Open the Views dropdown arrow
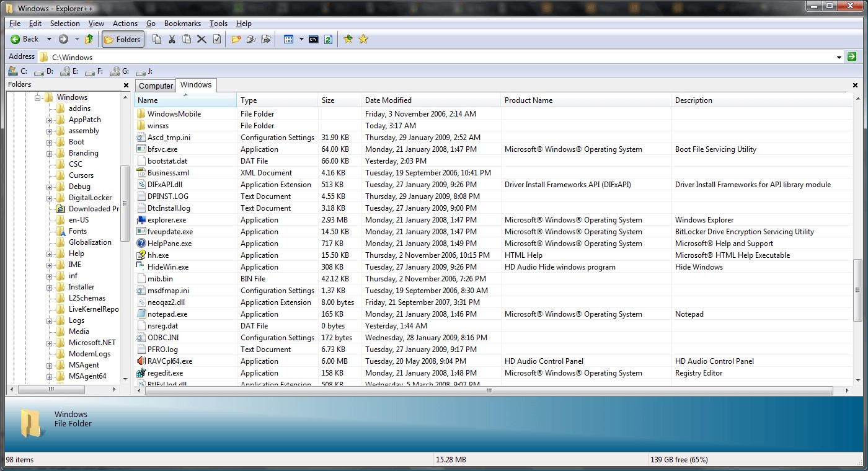 [x=301, y=39]
